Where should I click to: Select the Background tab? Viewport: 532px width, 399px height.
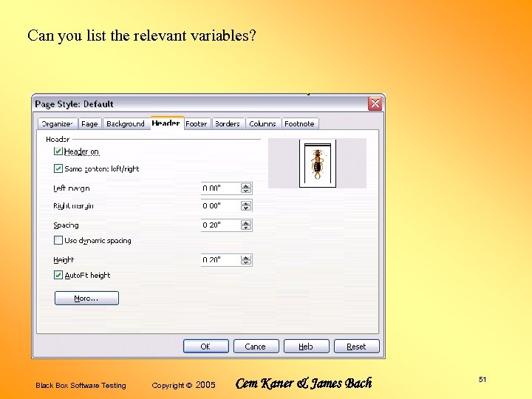(126, 124)
